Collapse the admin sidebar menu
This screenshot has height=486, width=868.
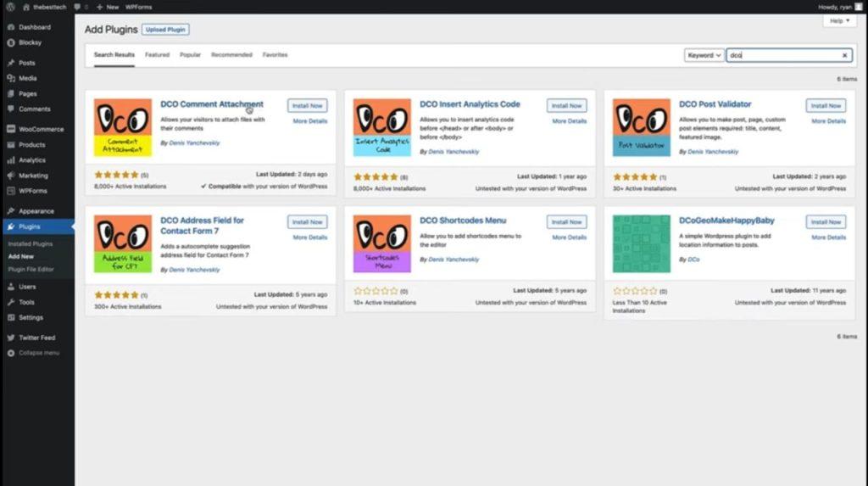pos(33,353)
